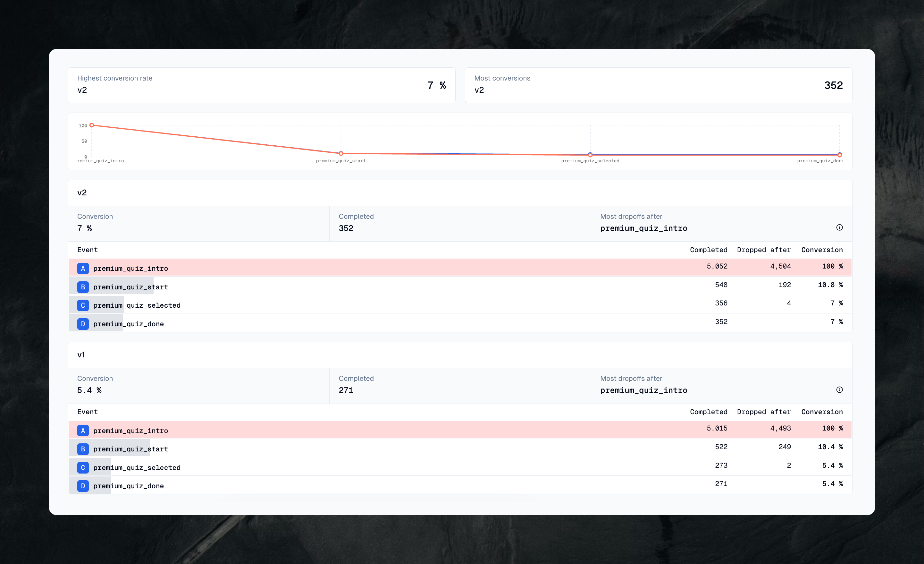Open the v2 funnel section header
Screen dimensions: 924x564
[x=82, y=192]
